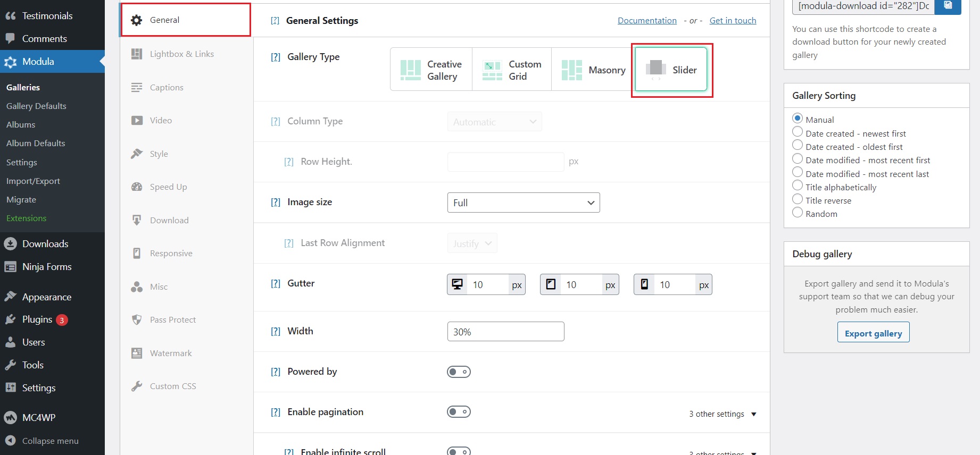
Task: Select Random gallery sorting option
Action: [x=798, y=213]
